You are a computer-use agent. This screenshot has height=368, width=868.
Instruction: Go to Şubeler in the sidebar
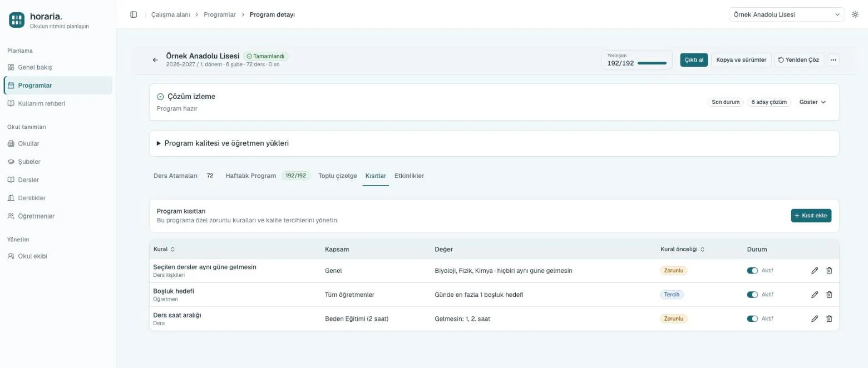[x=58, y=162]
